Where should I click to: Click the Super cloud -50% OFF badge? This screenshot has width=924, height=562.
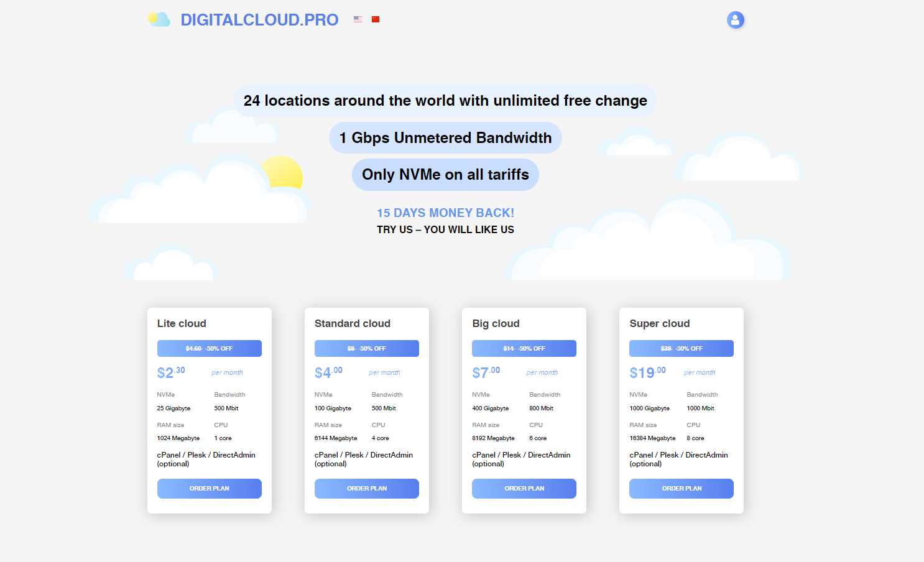coord(681,348)
